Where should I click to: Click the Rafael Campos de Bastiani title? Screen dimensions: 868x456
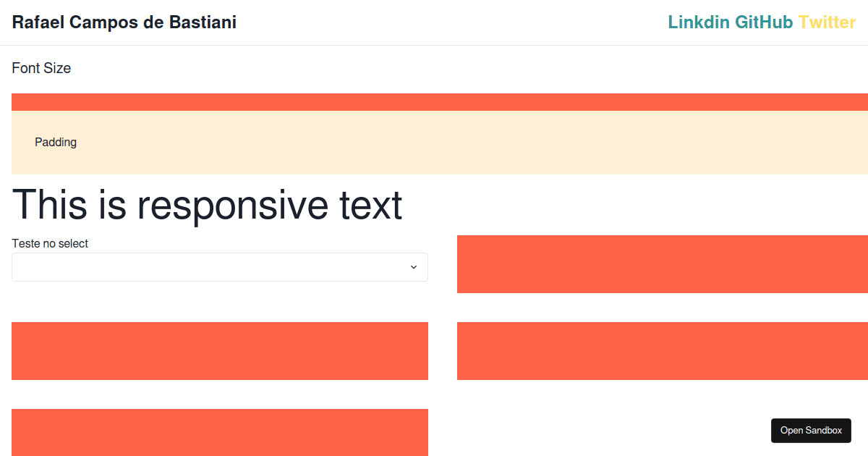point(124,22)
